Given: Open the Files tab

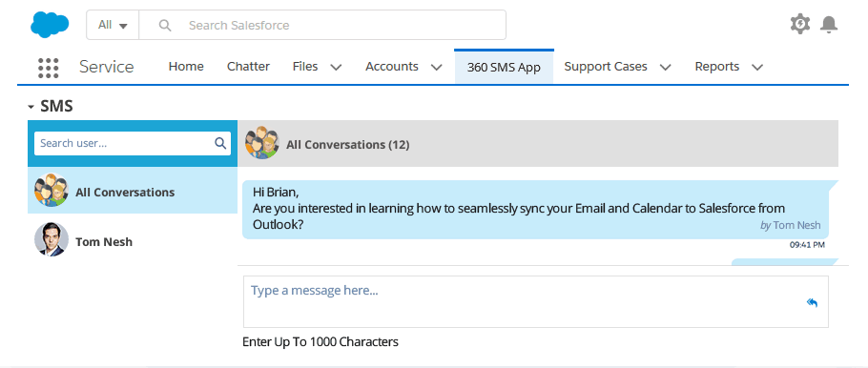Looking at the screenshot, I should (305, 67).
